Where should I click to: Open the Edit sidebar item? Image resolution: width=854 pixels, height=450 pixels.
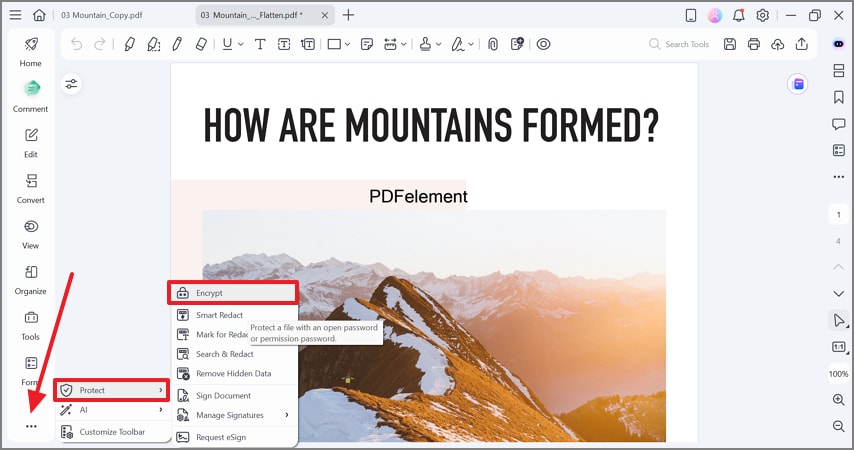pos(30,143)
